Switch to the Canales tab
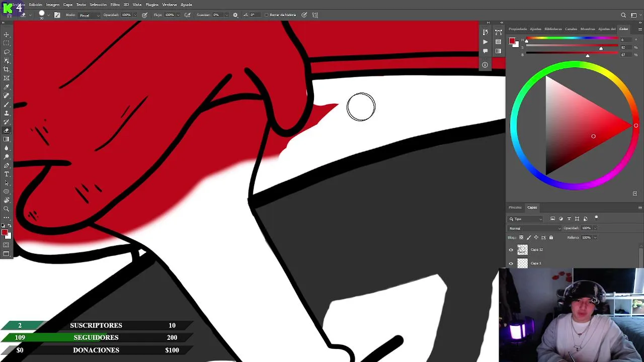This screenshot has height=362, width=644. (571, 29)
